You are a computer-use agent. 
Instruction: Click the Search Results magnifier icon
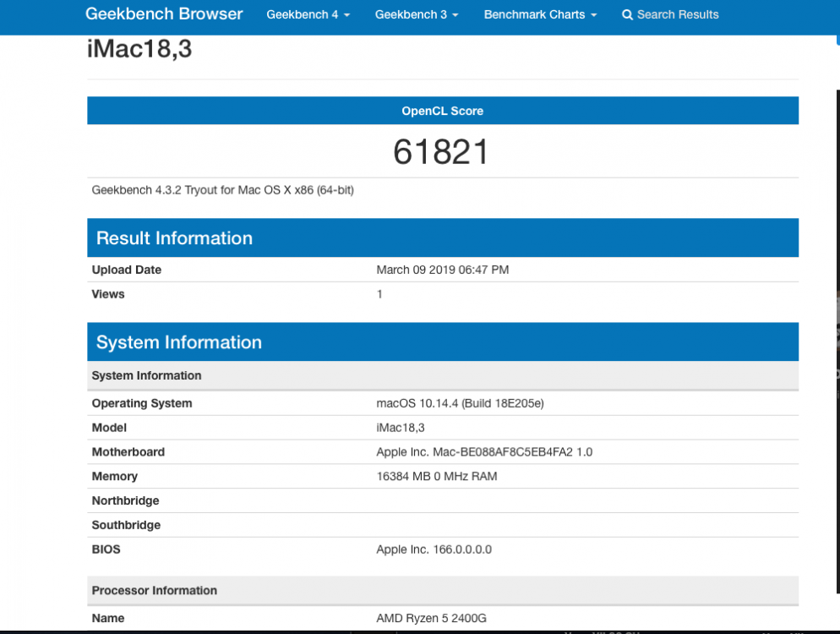coord(627,15)
